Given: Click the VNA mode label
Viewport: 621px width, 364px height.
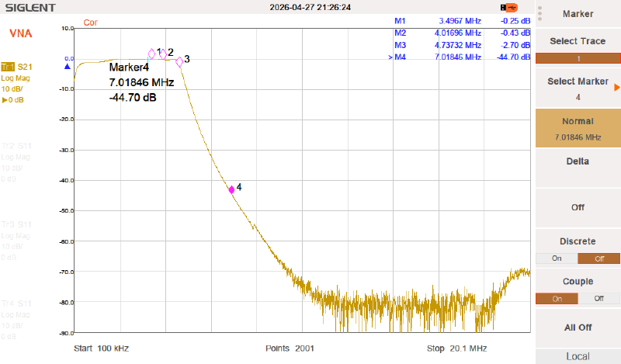Looking at the screenshot, I should pos(21,33).
